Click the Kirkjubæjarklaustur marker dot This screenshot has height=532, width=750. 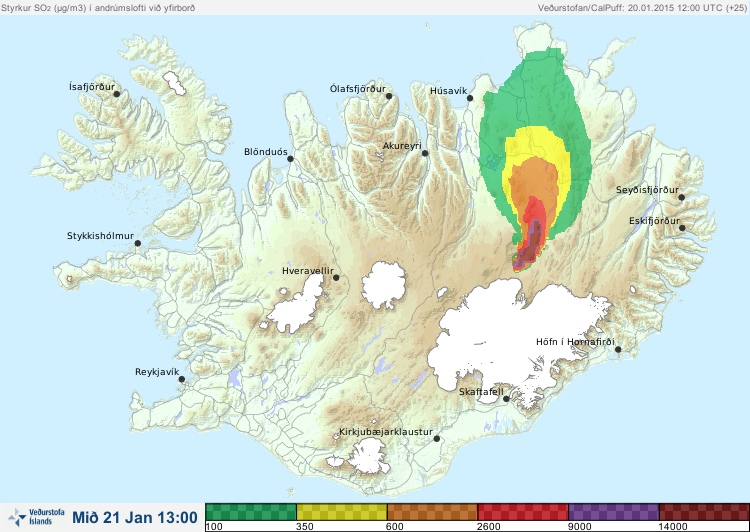tap(436, 439)
